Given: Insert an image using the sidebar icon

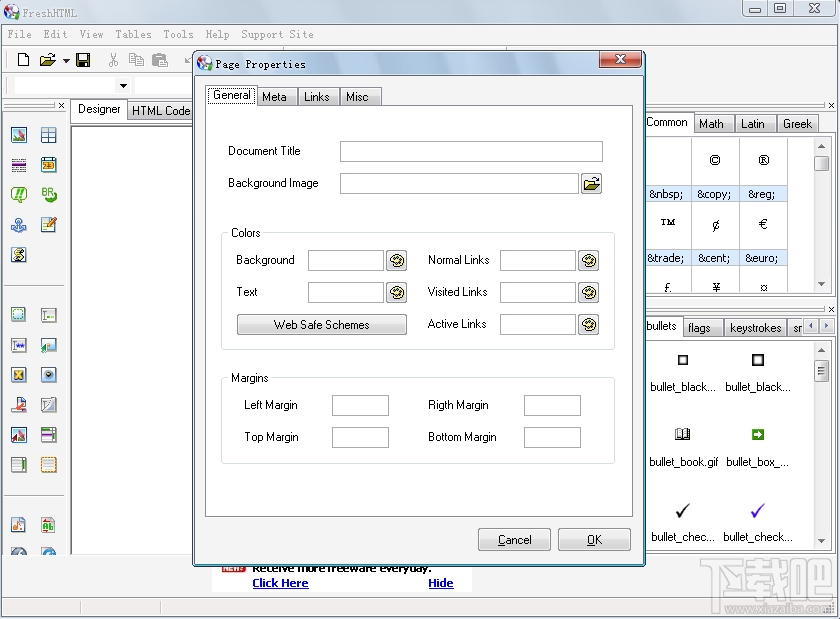Looking at the screenshot, I should pos(20,134).
